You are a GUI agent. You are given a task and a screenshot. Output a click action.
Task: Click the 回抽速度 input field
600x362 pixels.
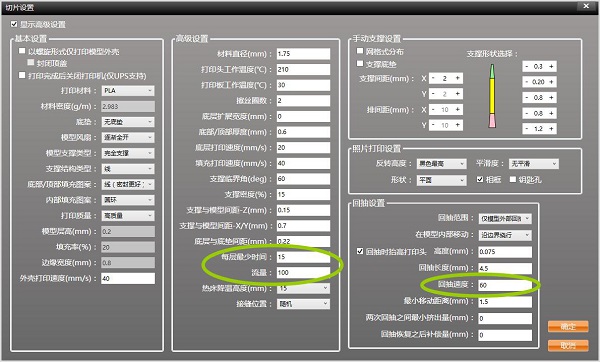click(x=505, y=285)
